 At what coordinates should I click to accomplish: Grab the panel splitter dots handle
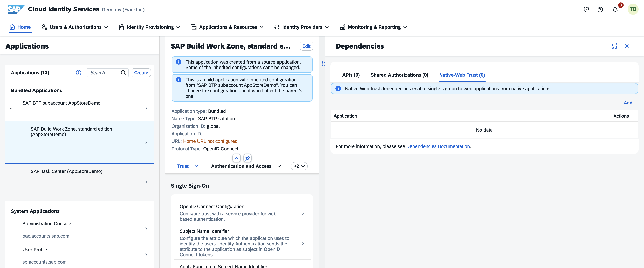pyautogui.click(x=323, y=63)
